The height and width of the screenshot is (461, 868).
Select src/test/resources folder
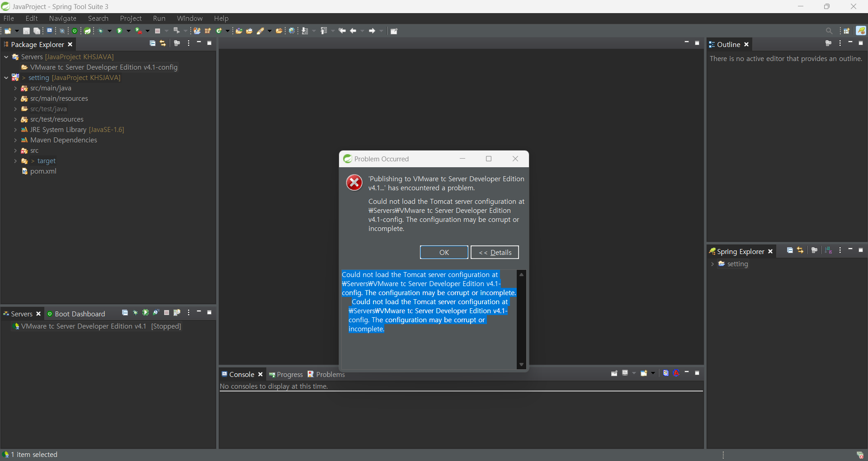click(x=52, y=119)
